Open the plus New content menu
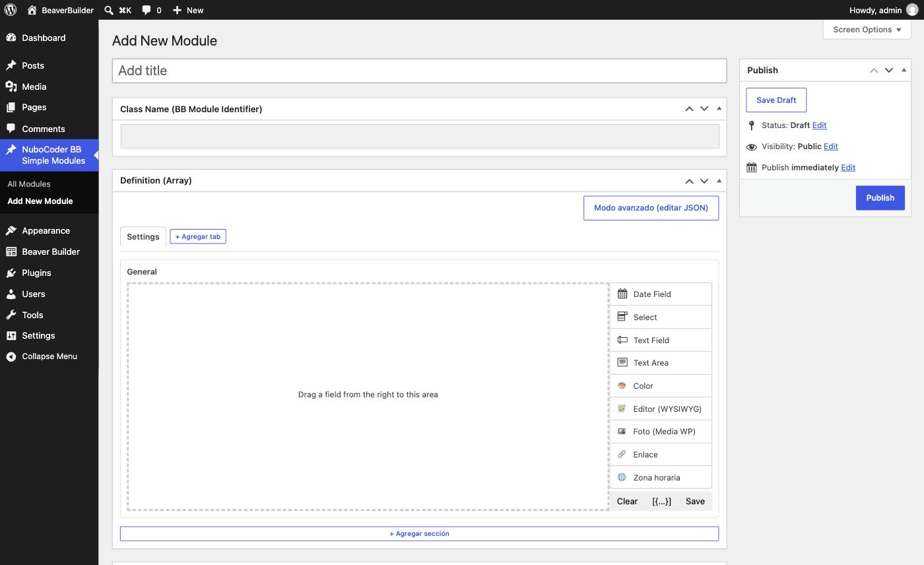The height and width of the screenshot is (565, 924). [x=187, y=10]
